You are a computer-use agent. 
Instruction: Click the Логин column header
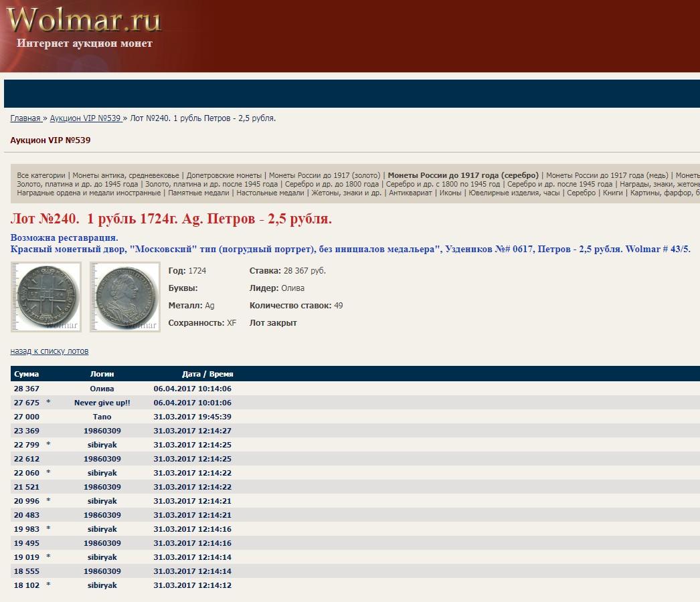[102, 374]
